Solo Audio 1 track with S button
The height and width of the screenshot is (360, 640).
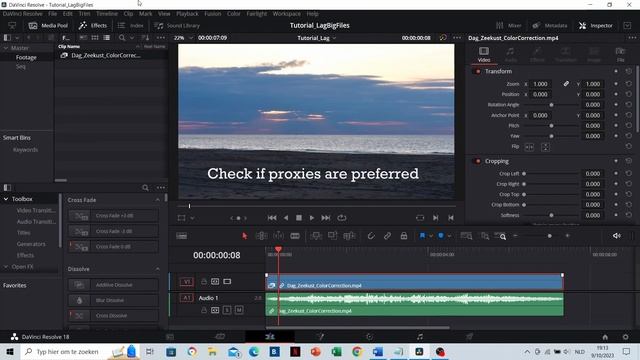[227, 310]
